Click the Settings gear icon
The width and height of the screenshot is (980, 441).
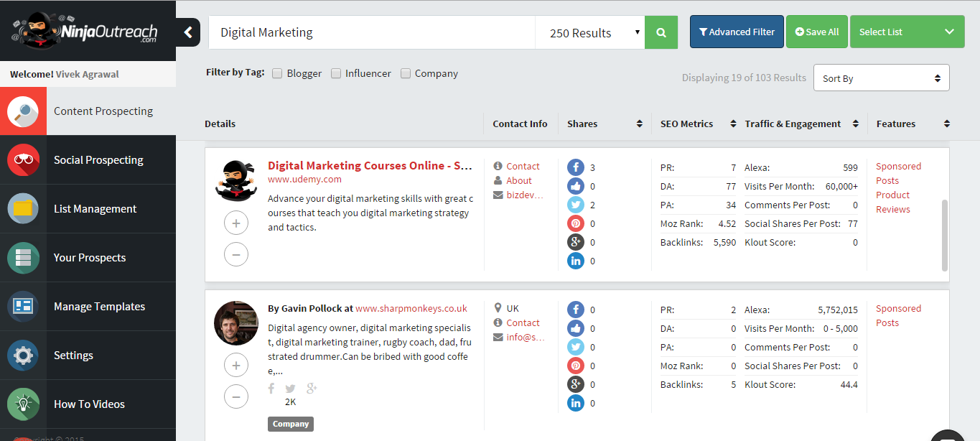(24, 356)
